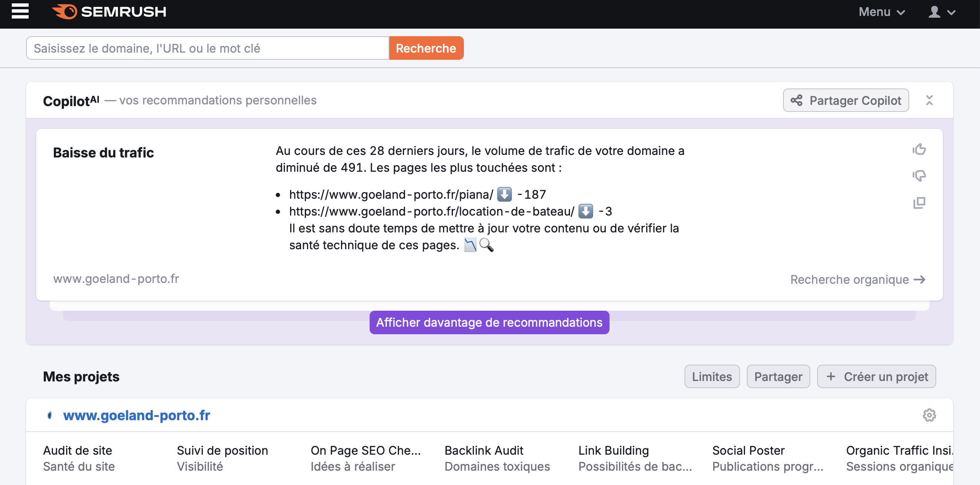980x485 pixels.
Task: Open the Limites button
Action: 712,376
